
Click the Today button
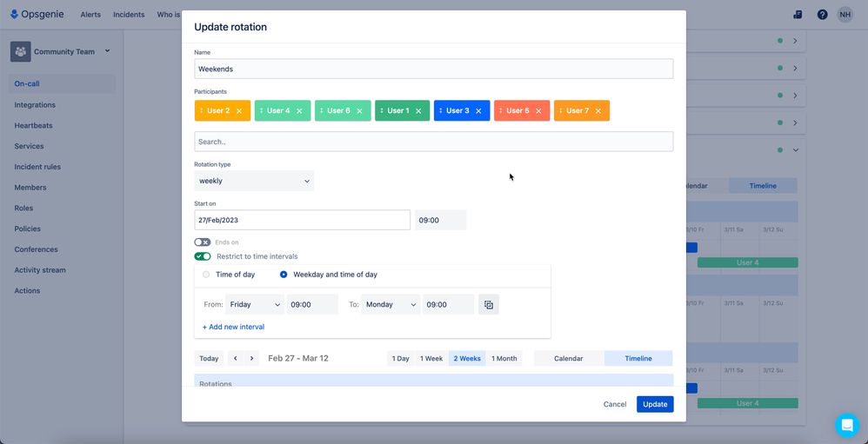209,358
